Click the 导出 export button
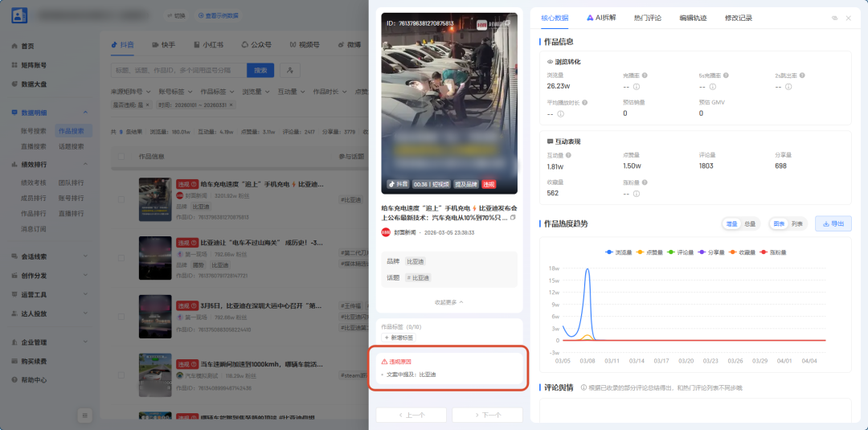Viewport: 868px width, 430px height. [x=833, y=223]
